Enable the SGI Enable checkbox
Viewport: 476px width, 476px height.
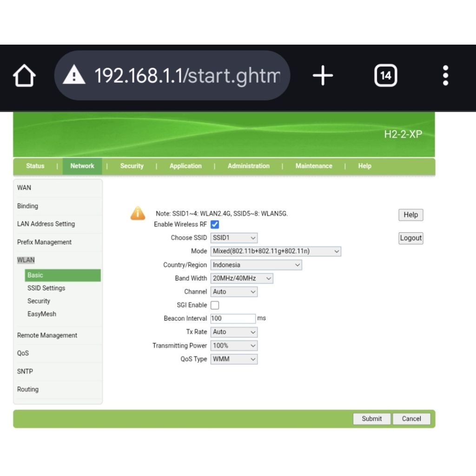click(x=215, y=305)
